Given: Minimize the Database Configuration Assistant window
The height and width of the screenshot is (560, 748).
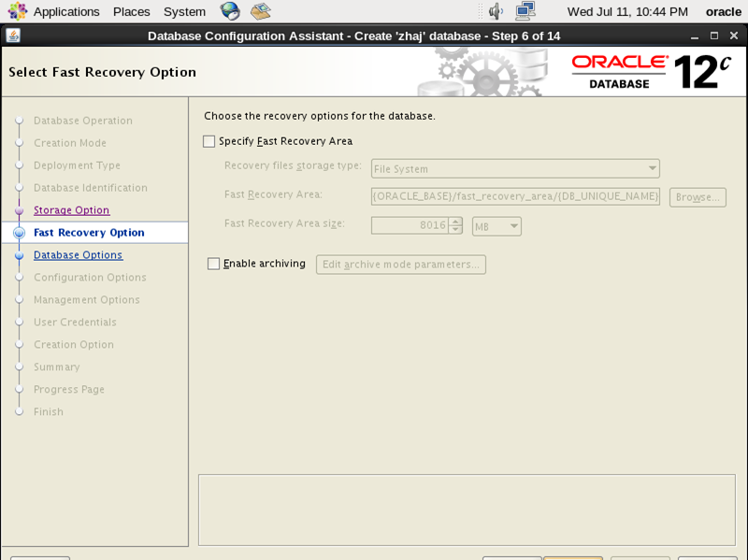Looking at the screenshot, I should pyautogui.click(x=695, y=36).
